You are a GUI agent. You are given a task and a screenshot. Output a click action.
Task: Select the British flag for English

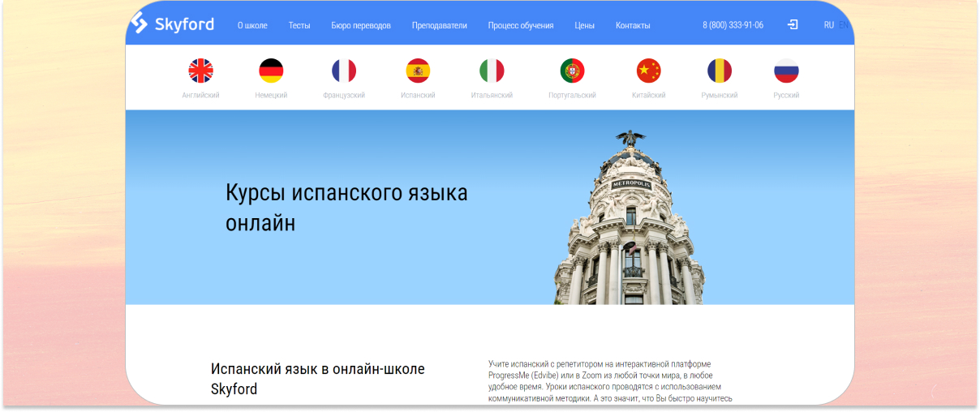click(200, 71)
